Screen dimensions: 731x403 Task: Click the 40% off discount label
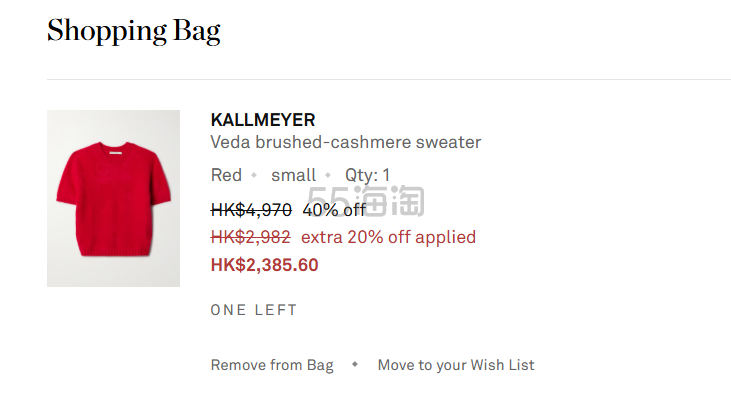334,210
